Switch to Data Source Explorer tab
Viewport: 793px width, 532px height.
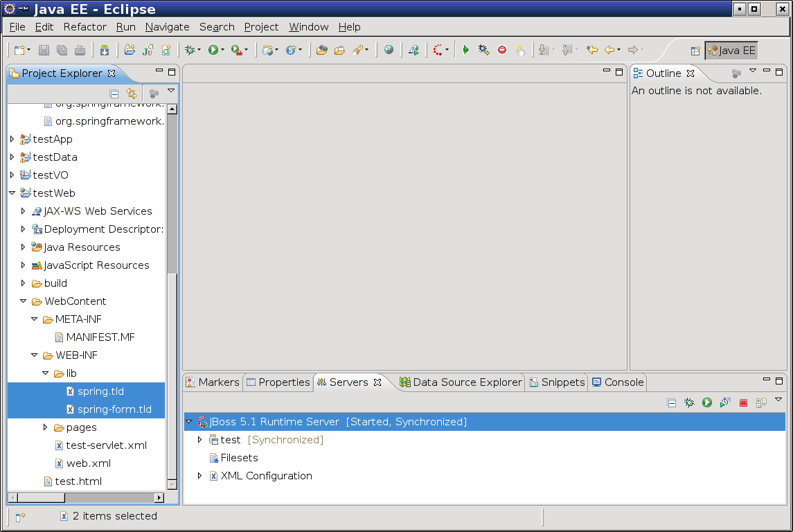tap(461, 382)
